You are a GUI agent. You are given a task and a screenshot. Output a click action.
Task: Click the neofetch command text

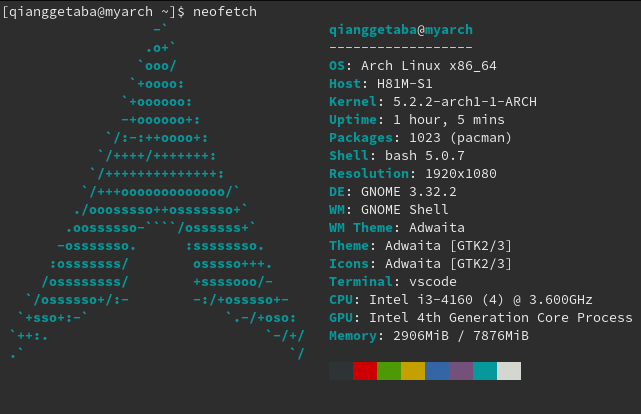click(225, 11)
